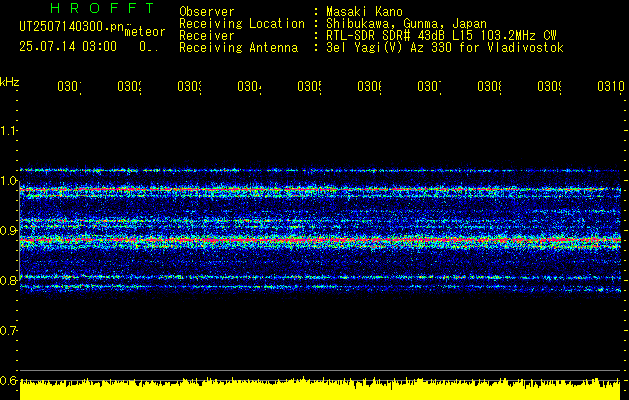Image resolution: width=629 pixels, height=400 pixels.
Task: Click the word meteor in header
Action: [x=145, y=32]
